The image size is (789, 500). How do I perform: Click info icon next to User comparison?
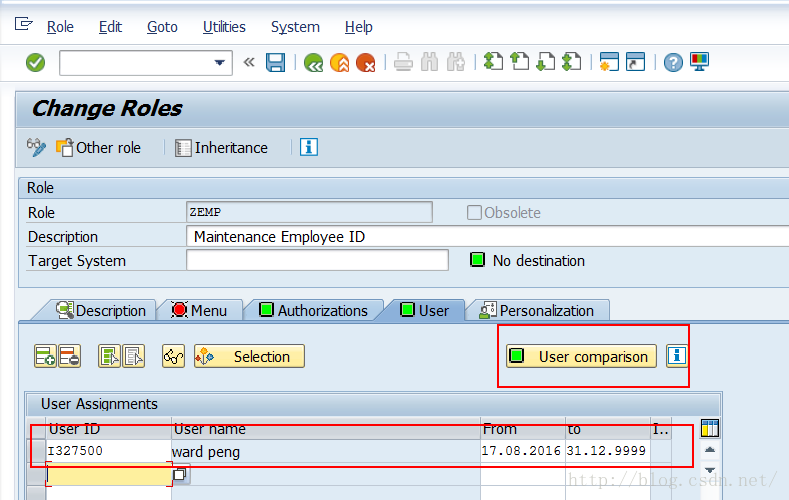point(677,356)
